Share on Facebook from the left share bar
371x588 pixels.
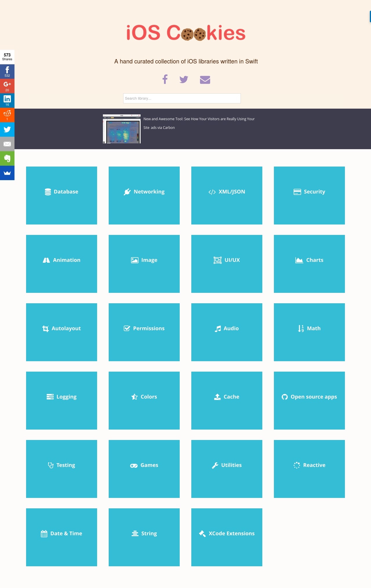click(x=7, y=72)
